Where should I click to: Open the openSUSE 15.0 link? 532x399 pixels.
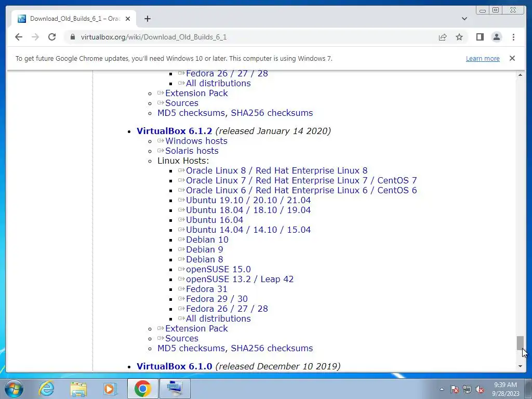coord(219,269)
